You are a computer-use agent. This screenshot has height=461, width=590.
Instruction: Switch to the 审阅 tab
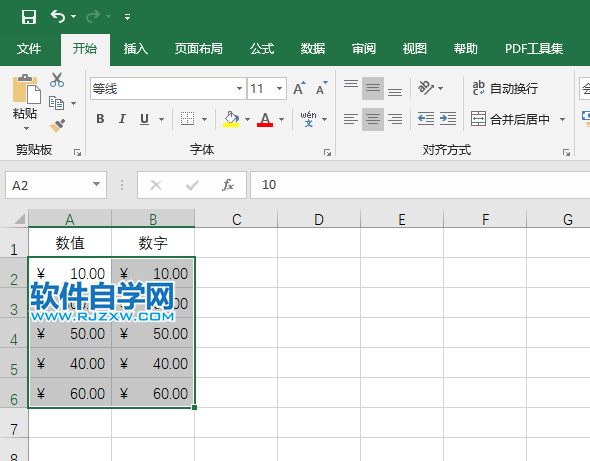click(x=363, y=49)
